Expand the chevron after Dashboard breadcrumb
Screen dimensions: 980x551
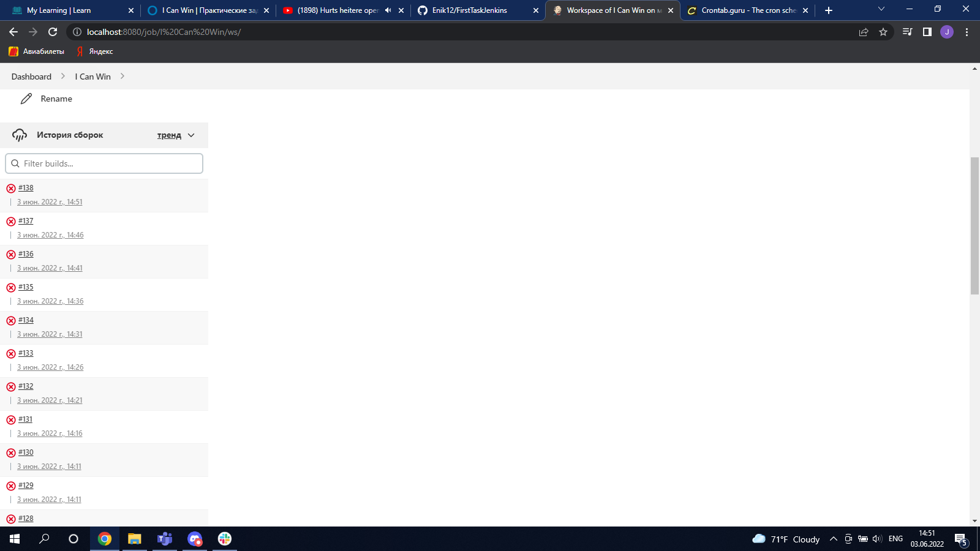[x=63, y=76]
